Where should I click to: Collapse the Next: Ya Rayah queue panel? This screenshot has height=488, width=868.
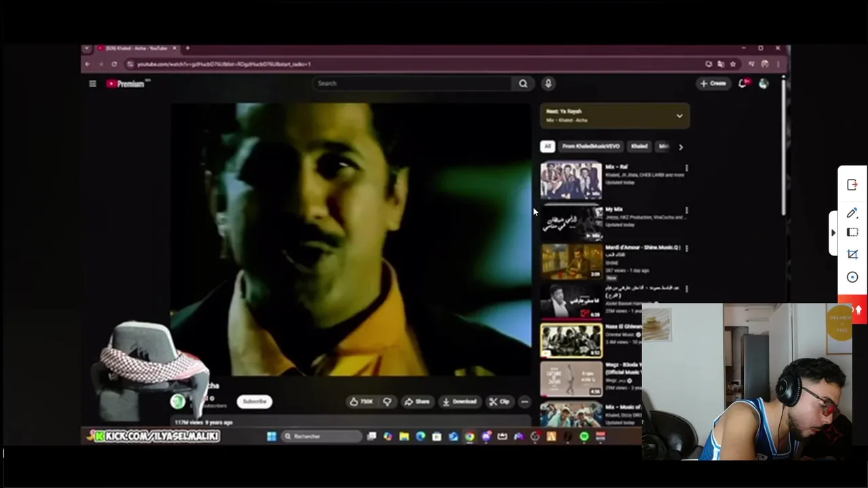(679, 116)
